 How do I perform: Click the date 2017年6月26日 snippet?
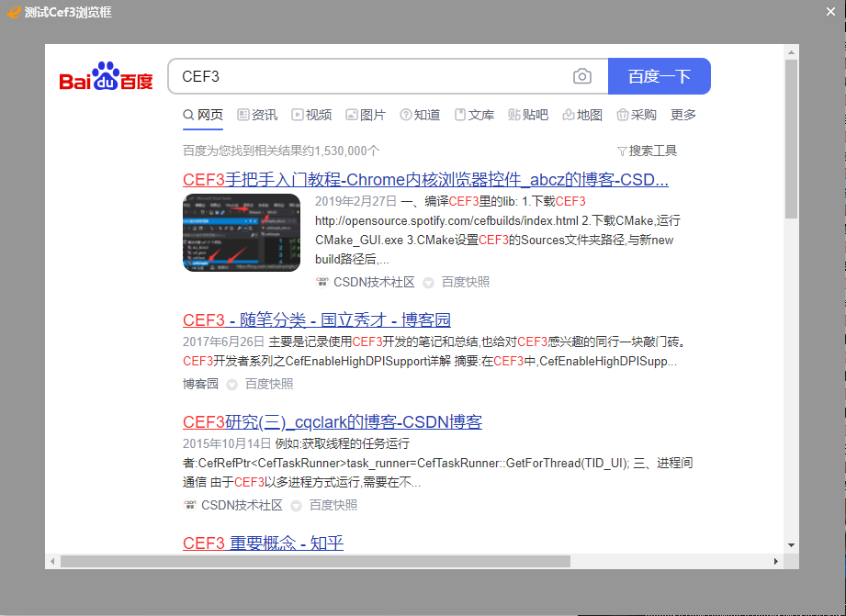point(224,342)
